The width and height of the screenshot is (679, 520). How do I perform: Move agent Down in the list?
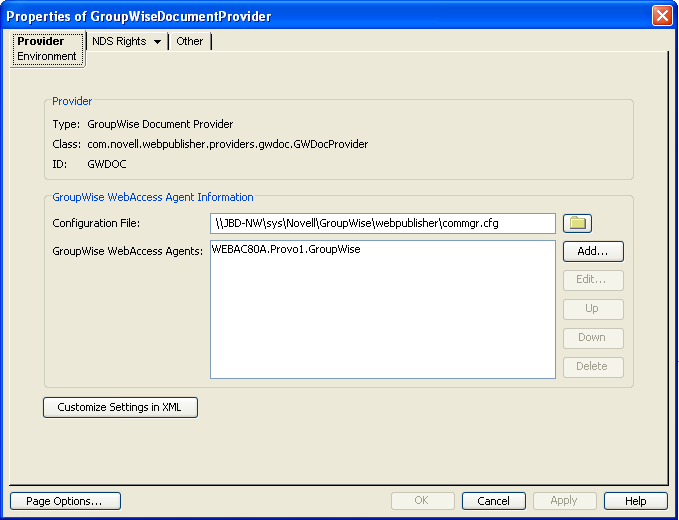point(593,338)
